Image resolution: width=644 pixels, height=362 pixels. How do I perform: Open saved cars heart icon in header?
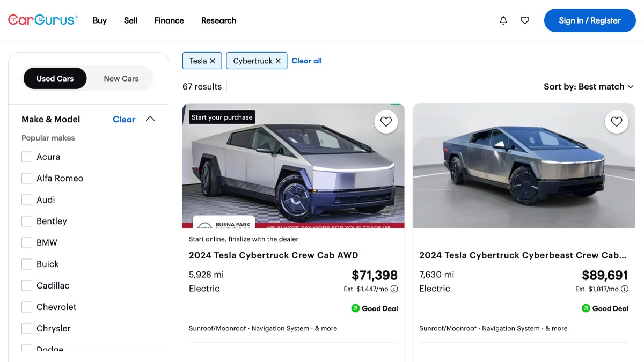(525, 20)
